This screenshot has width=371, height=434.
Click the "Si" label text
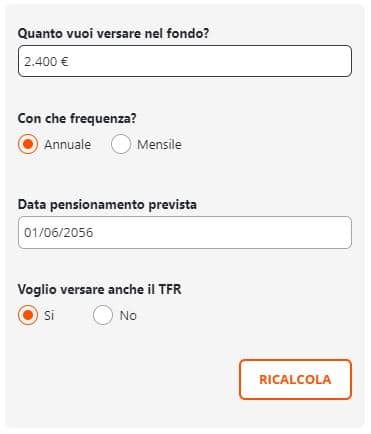point(49,315)
